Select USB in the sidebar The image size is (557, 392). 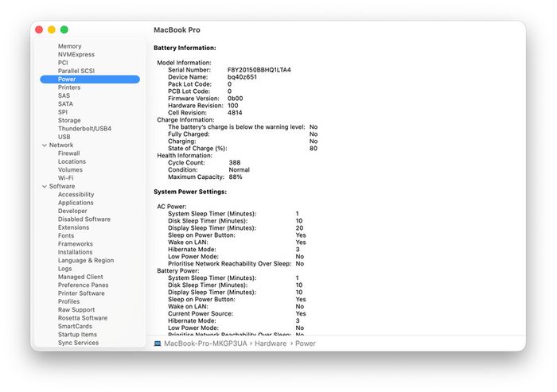click(64, 137)
